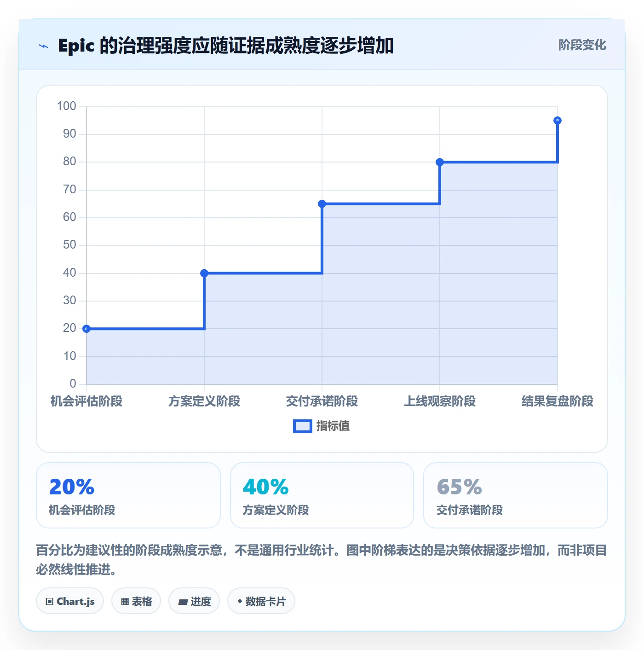Click the lightning icon beside the Epic title

tap(44, 46)
